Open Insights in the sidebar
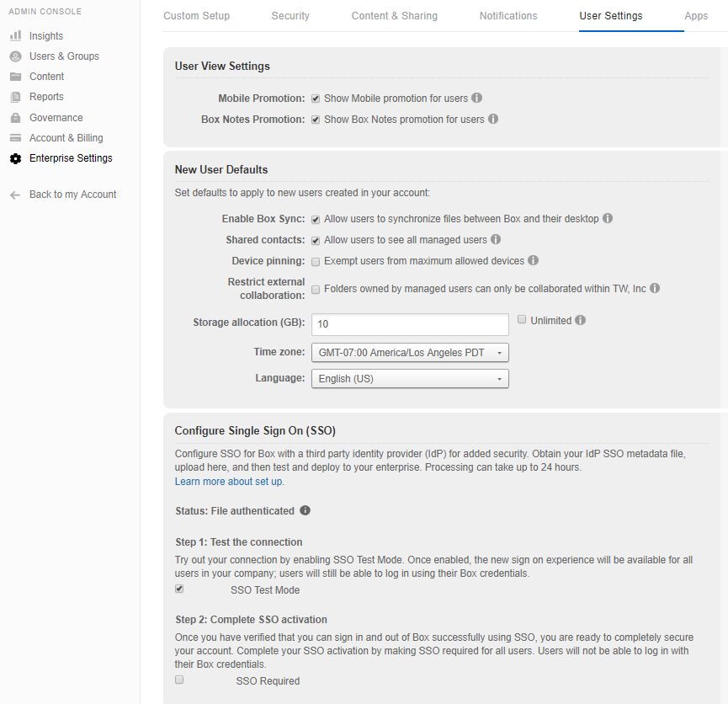The width and height of the screenshot is (728, 704). tap(46, 35)
